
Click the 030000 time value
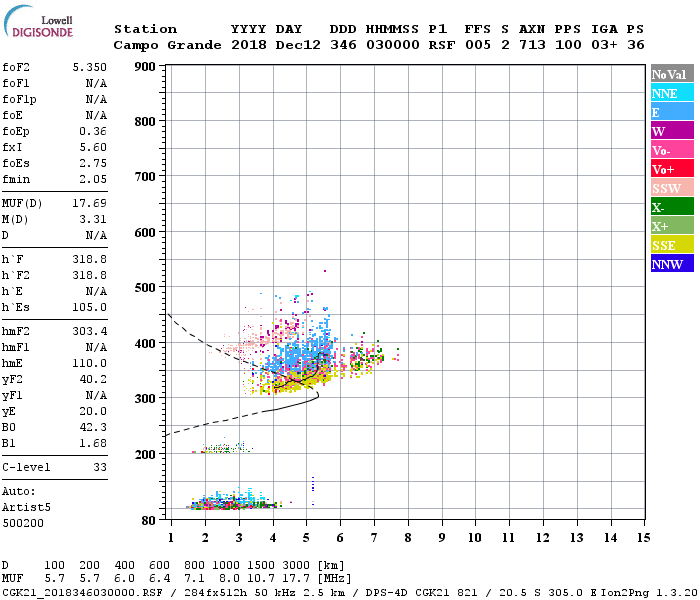click(393, 45)
